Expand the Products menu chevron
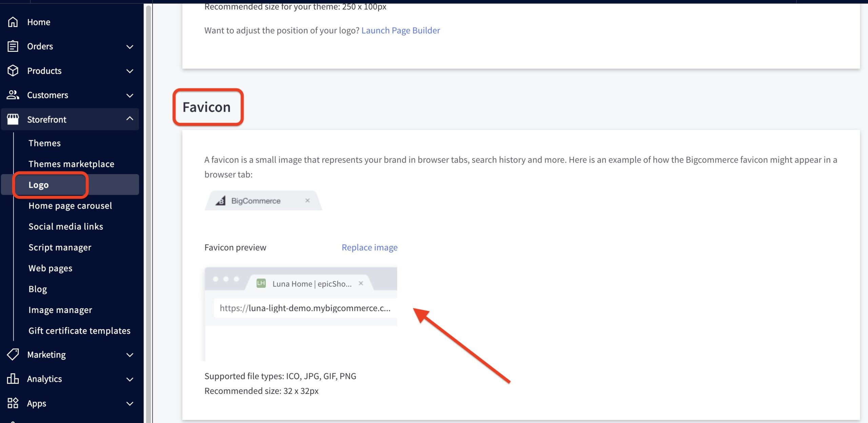868x423 pixels. click(x=130, y=71)
